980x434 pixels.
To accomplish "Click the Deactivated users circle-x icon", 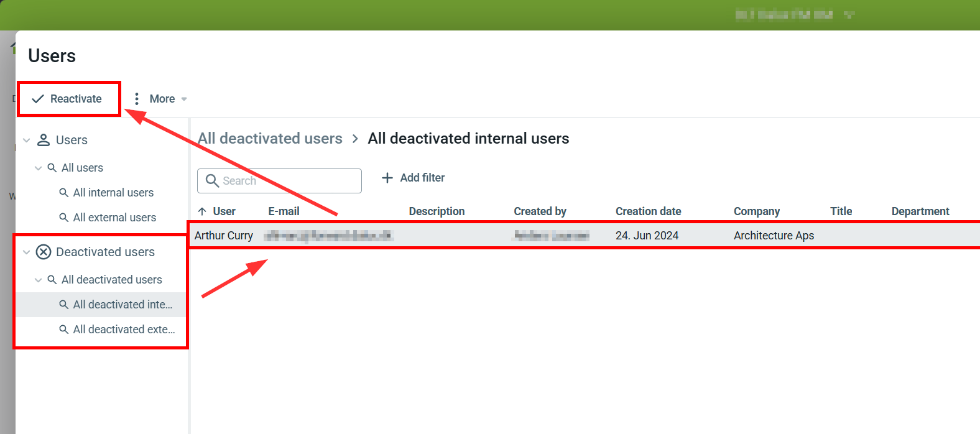I will click(x=44, y=252).
